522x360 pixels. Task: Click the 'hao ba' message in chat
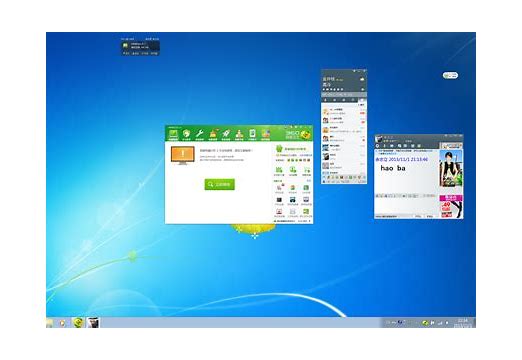(x=393, y=168)
